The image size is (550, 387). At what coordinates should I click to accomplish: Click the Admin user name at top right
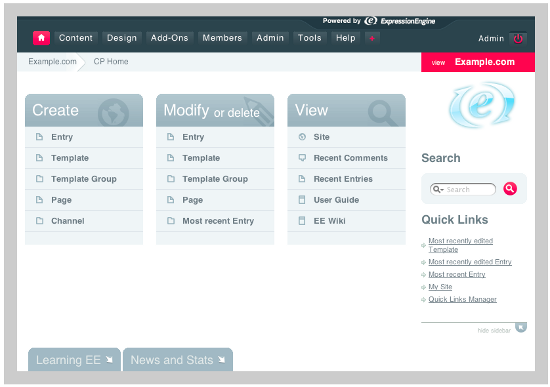tap(491, 39)
